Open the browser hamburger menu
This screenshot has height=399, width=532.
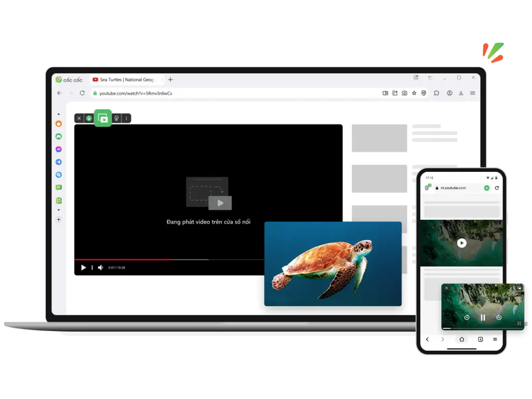[x=472, y=93]
